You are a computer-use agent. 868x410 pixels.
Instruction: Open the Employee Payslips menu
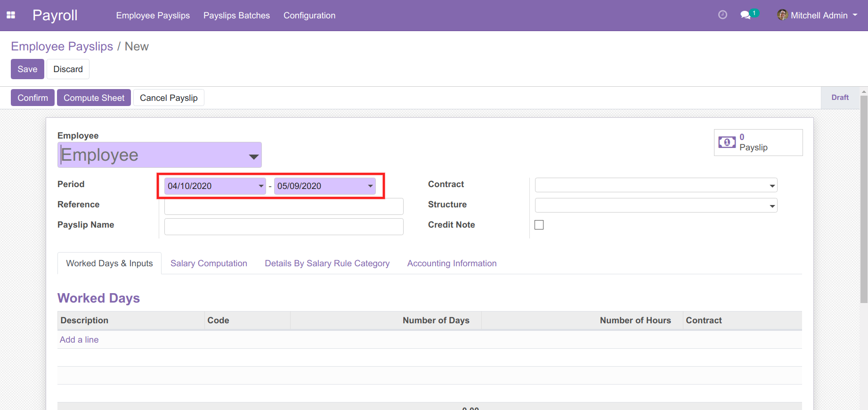153,15
